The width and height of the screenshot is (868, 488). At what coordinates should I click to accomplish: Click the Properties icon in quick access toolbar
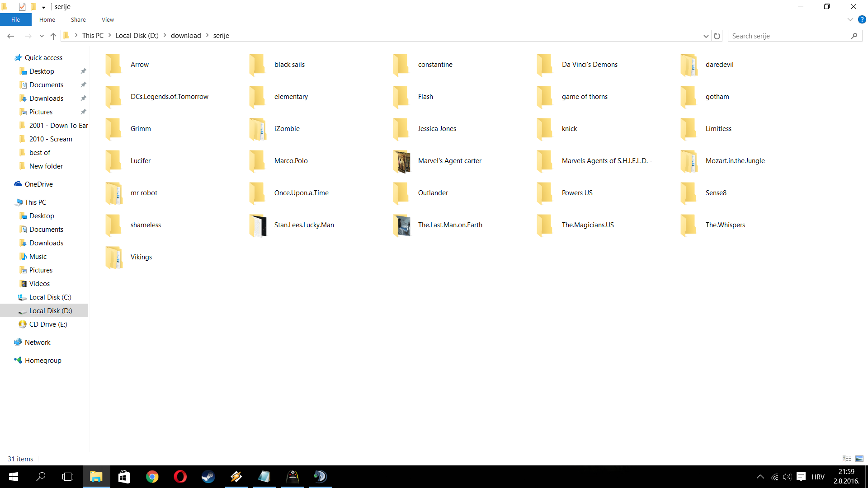[22, 7]
